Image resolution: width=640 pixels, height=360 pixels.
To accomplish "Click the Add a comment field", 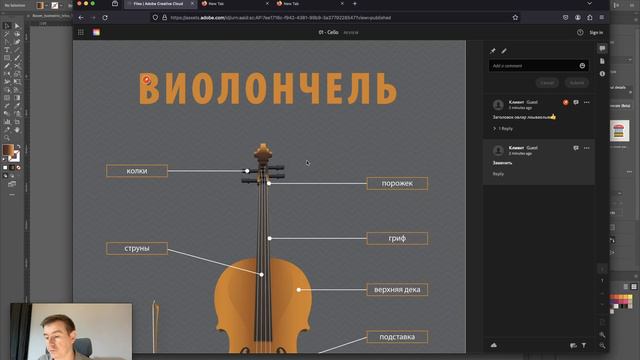I will click(538, 66).
